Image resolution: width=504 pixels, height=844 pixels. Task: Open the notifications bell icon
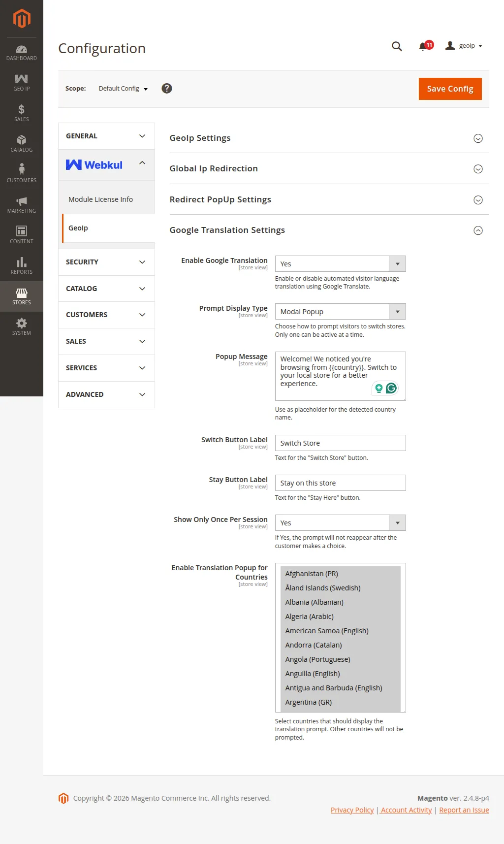[x=423, y=46]
